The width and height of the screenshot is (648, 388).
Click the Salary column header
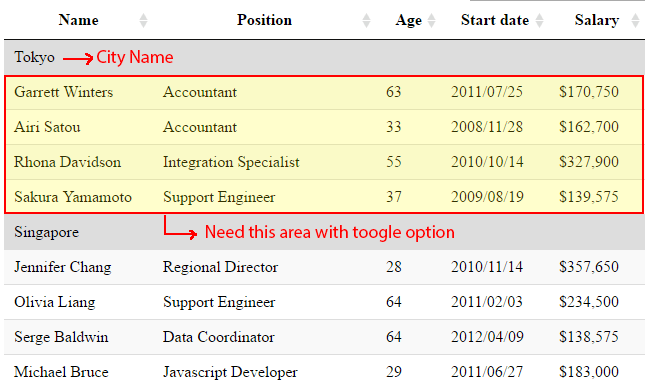[x=597, y=20]
